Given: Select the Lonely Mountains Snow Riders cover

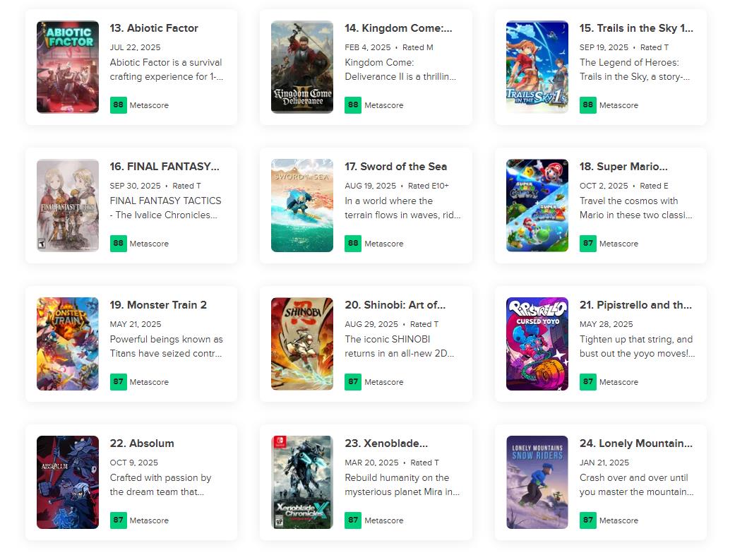Looking at the screenshot, I should 537,482.
